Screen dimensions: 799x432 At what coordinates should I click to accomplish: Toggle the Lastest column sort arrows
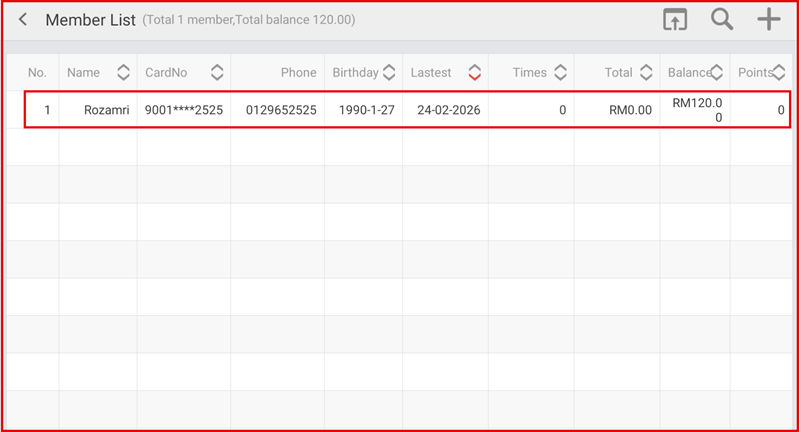475,72
